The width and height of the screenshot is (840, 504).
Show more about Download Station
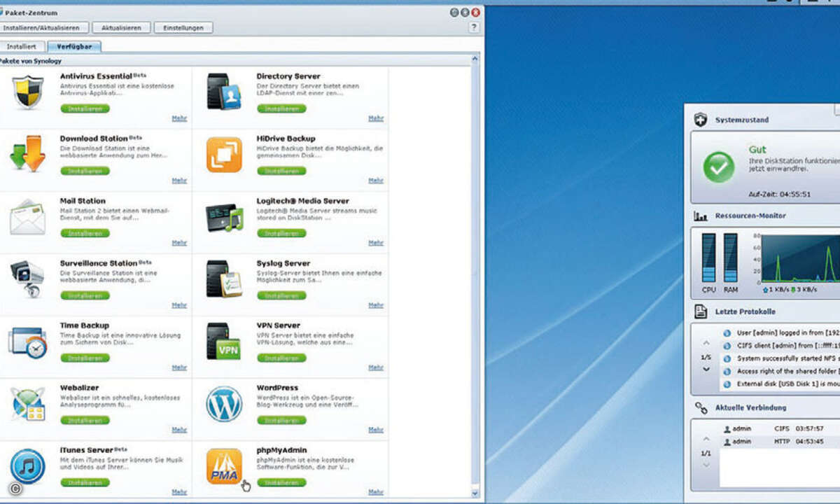pos(179,181)
